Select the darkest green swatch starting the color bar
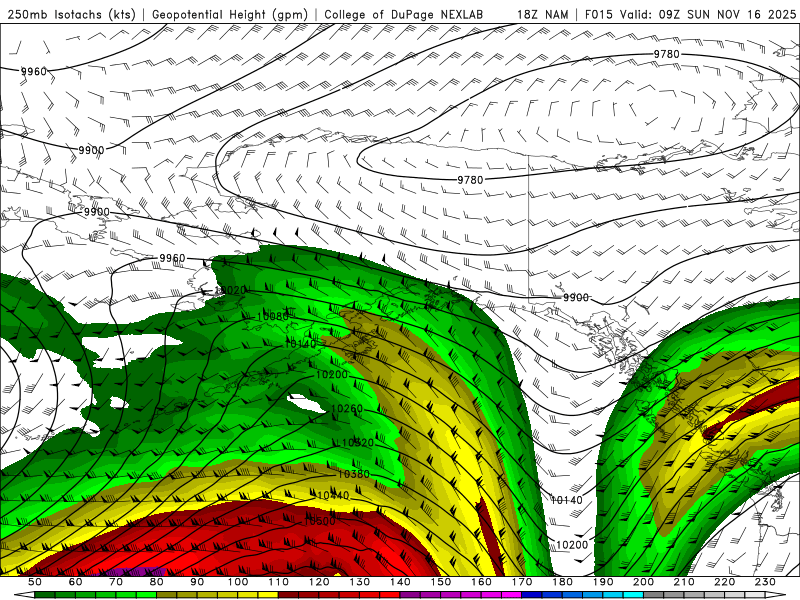Viewport: 800px width, 600px height. coord(45,595)
